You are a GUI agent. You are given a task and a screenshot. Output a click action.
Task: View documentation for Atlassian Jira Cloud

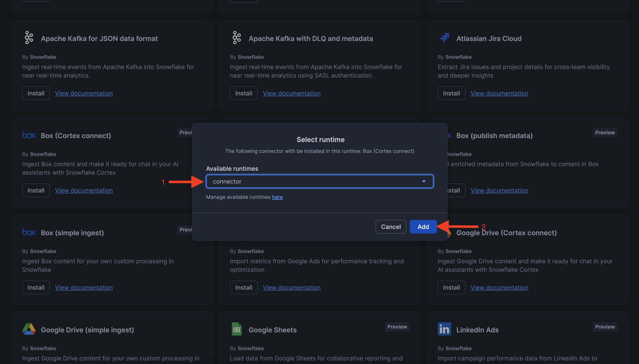[x=499, y=93]
